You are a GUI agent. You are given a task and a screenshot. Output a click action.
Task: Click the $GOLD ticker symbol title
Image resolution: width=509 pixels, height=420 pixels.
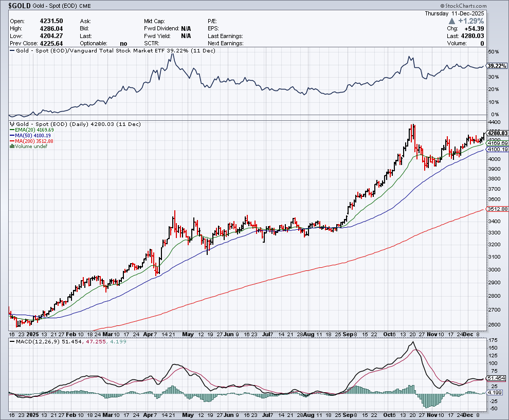20,6
